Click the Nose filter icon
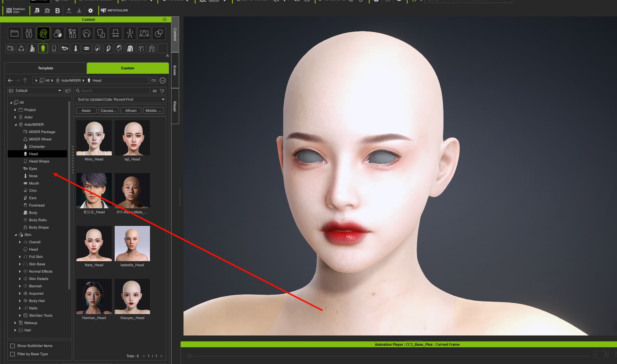Screen dimensions: 617x364 (x=76, y=48)
